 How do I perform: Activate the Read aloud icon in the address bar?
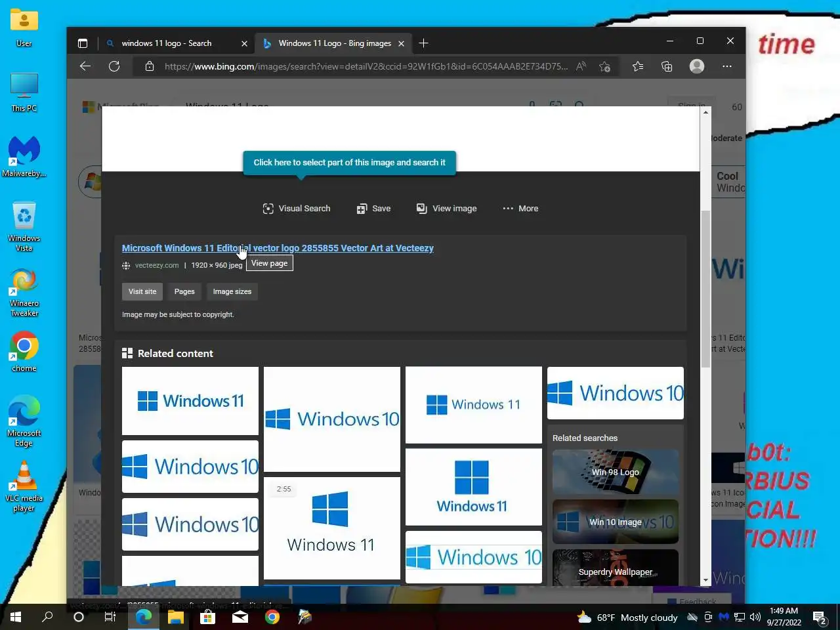[581, 66]
